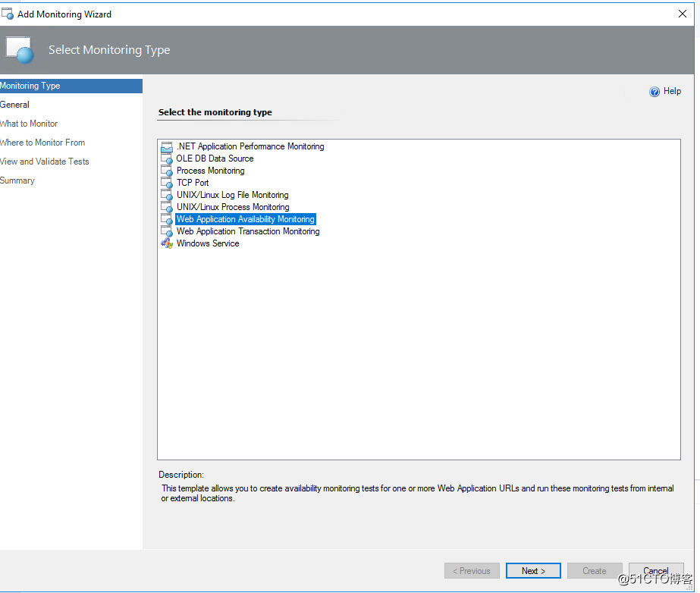This screenshot has height=593, width=700.
Task: Go to Where to Monitor From step
Action: pos(42,143)
